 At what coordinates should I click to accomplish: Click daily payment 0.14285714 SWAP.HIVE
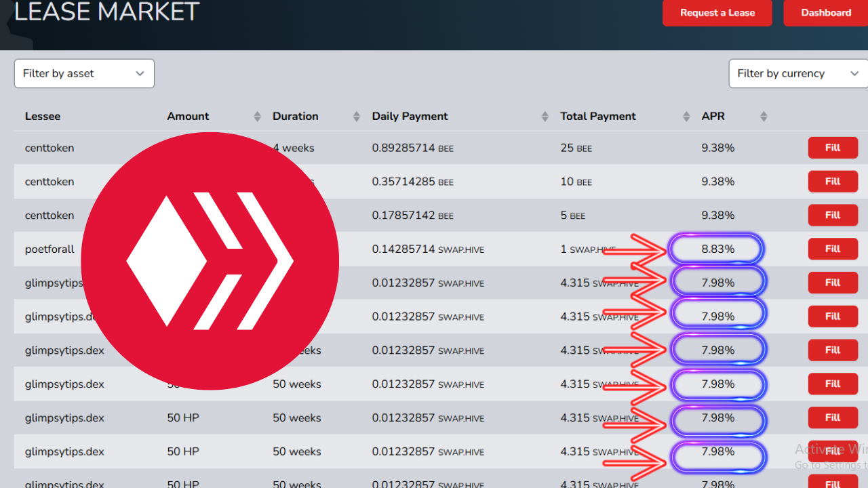pos(428,249)
